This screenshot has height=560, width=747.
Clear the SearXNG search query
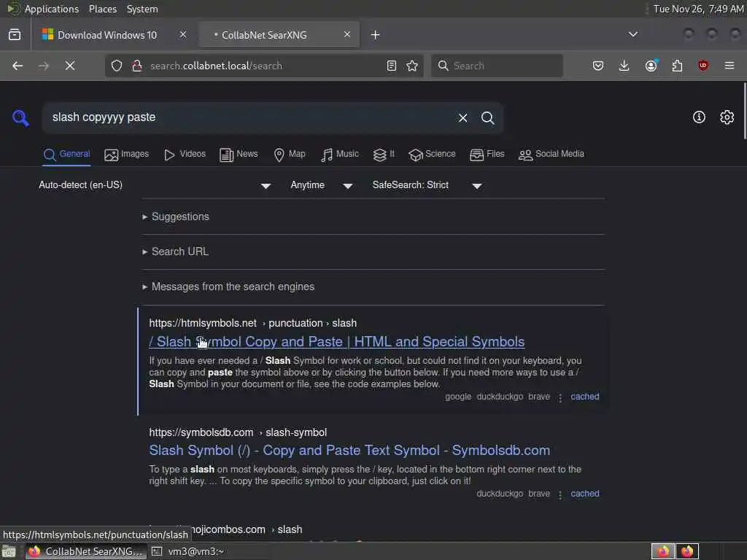(462, 117)
